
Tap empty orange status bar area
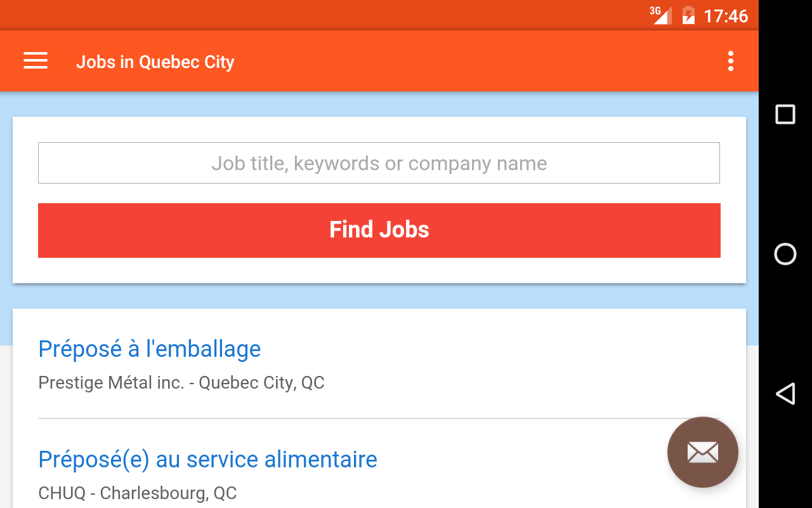[x=317, y=15]
